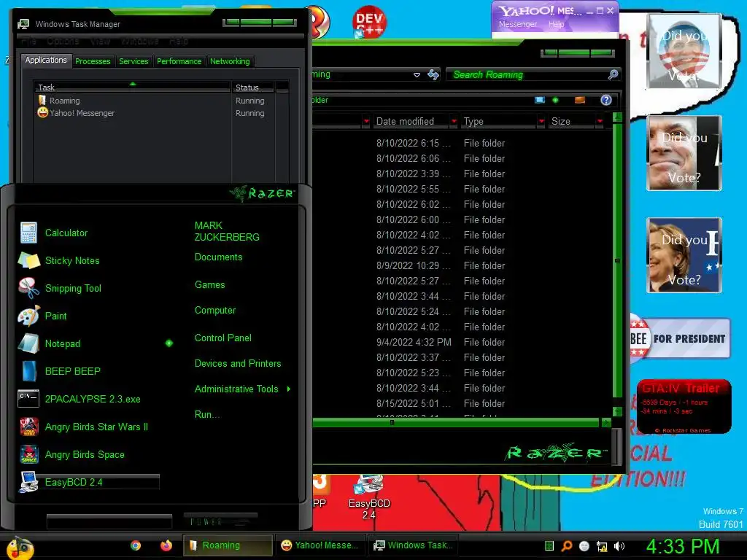Image resolution: width=747 pixels, height=560 pixels.
Task: Open Games from the Start menu
Action: pos(209,285)
